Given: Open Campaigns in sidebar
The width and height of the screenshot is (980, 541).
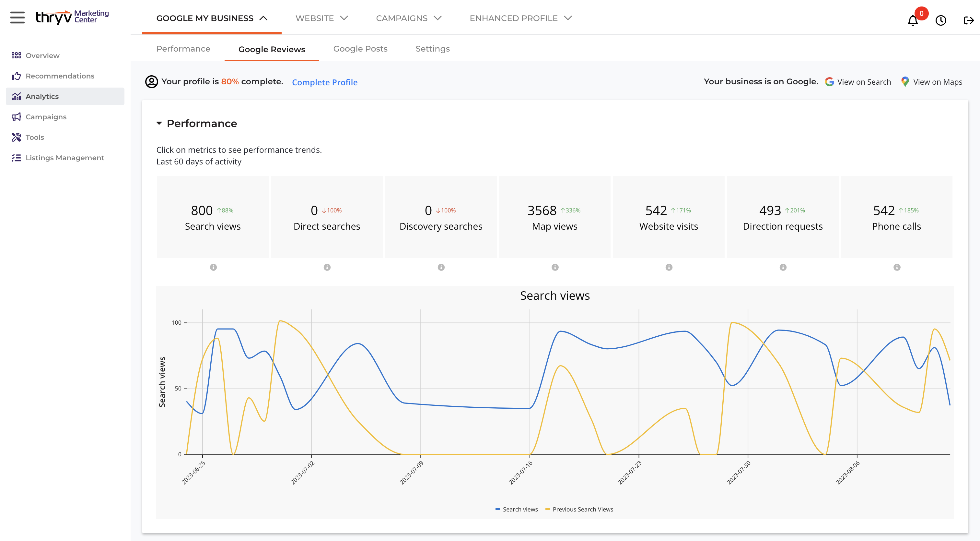Looking at the screenshot, I should [65, 117].
